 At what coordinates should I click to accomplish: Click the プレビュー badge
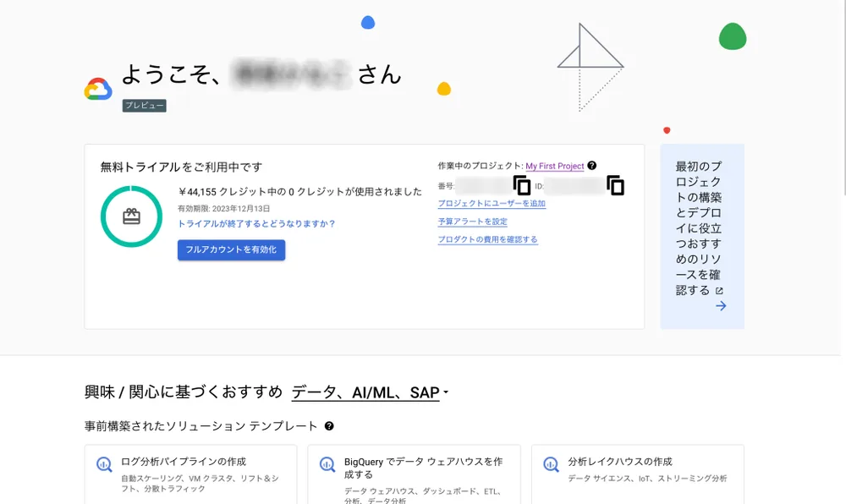pyautogui.click(x=144, y=106)
